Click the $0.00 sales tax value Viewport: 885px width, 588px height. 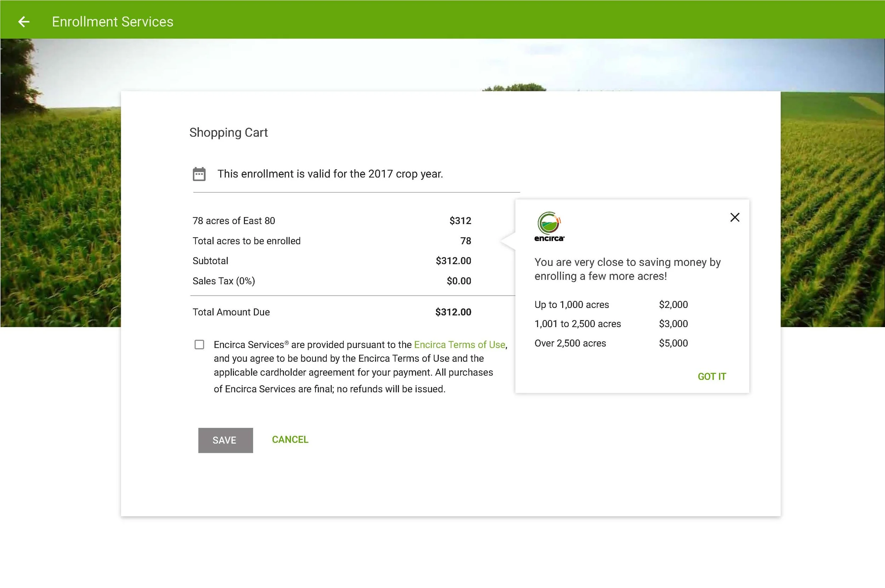click(x=459, y=281)
